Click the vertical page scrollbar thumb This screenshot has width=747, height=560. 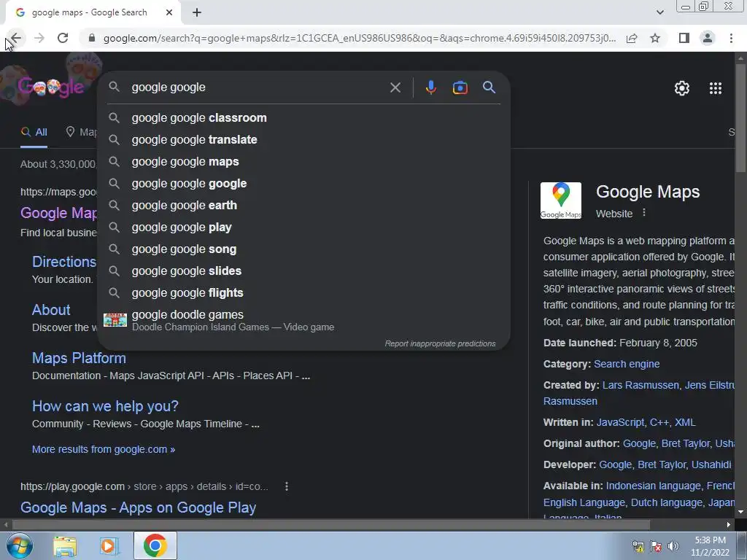point(741,118)
